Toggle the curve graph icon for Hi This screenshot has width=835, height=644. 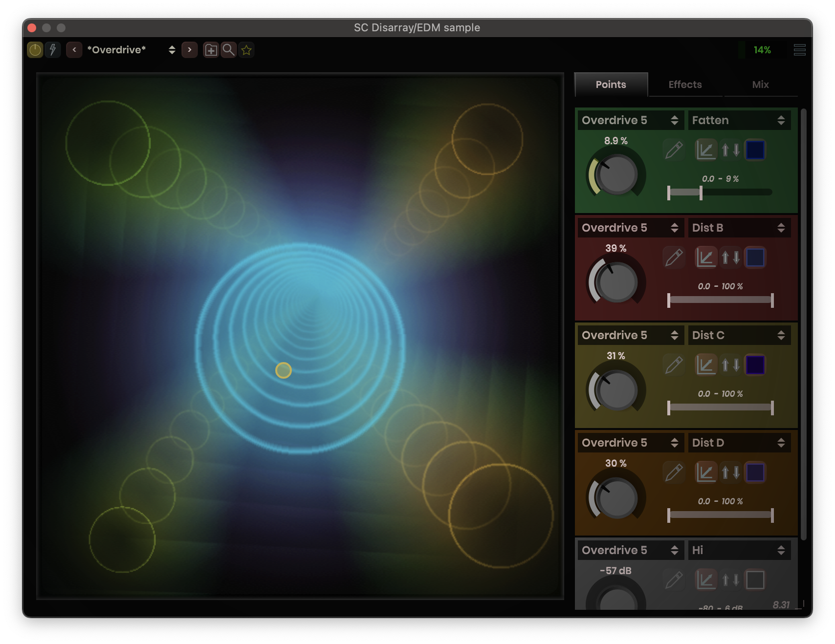point(706,580)
